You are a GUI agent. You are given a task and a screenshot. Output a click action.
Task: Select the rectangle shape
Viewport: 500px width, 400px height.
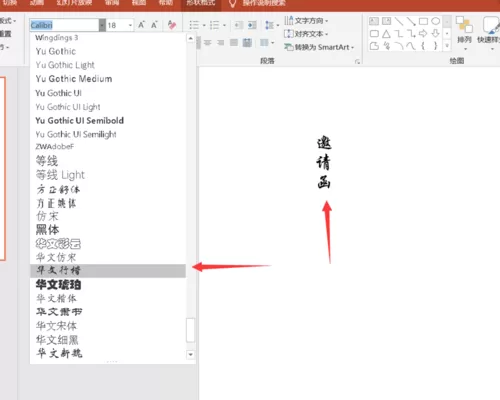pyautogui.click(x=423, y=21)
